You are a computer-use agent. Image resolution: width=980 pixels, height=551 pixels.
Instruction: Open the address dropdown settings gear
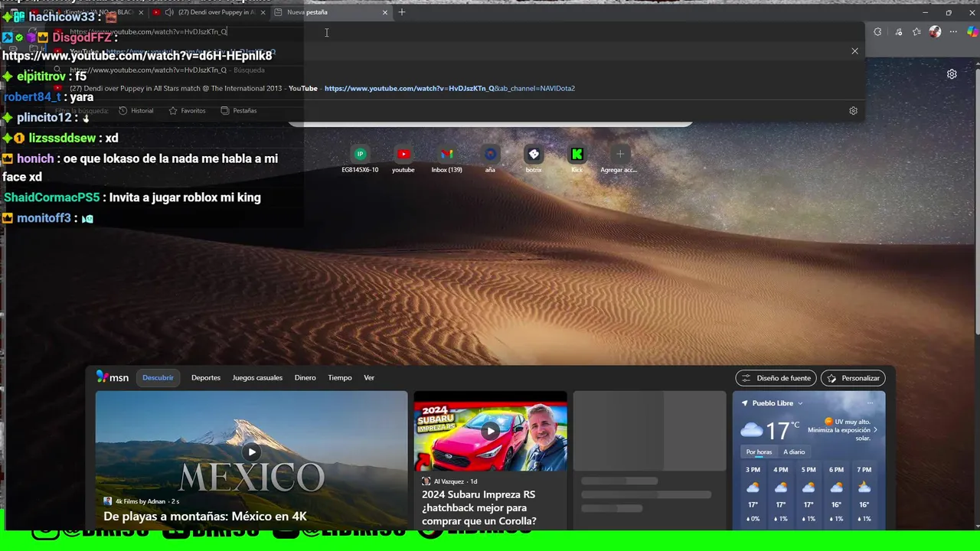point(853,110)
